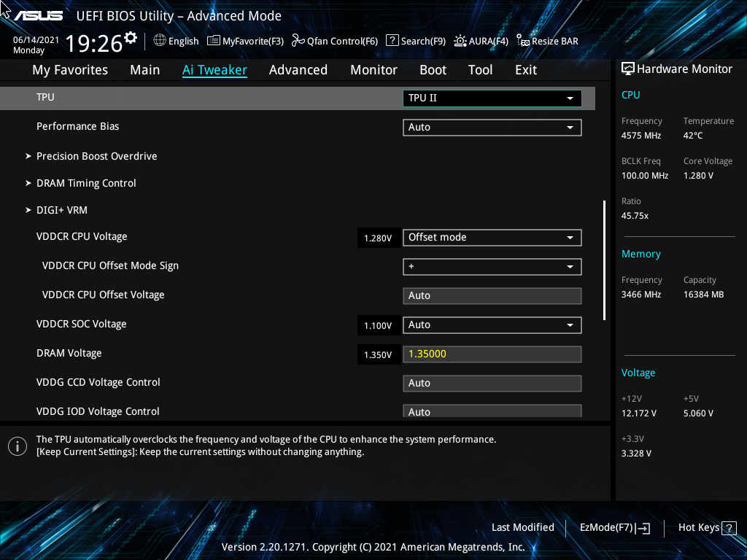Click Search(F9) label

(424, 42)
